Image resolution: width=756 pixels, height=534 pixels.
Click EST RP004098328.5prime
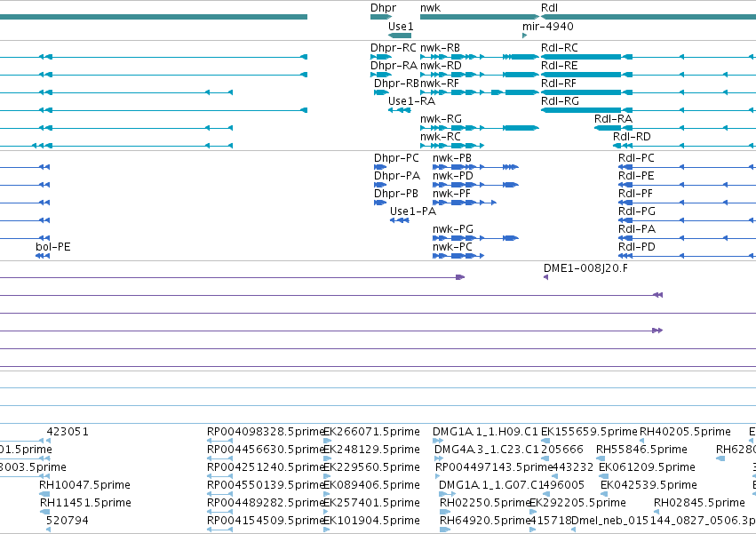pyautogui.click(x=219, y=441)
